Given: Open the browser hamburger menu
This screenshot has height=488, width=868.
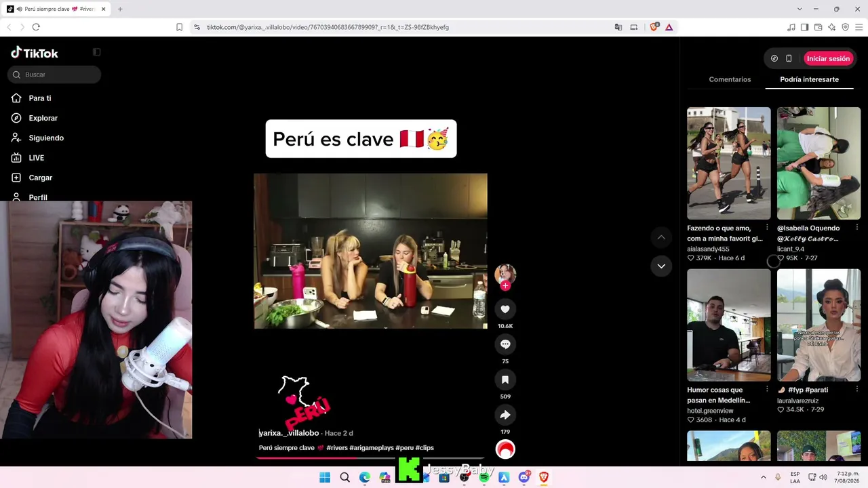Looking at the screenshot, I should [859, 27].
